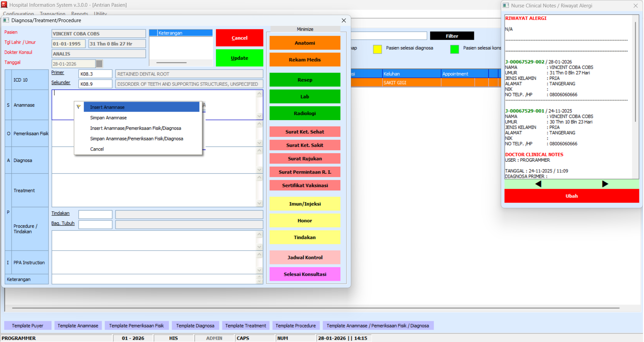Open the Transaction menu
The height and width of the screenshot is (342, 644).
[x=52, y=14]
